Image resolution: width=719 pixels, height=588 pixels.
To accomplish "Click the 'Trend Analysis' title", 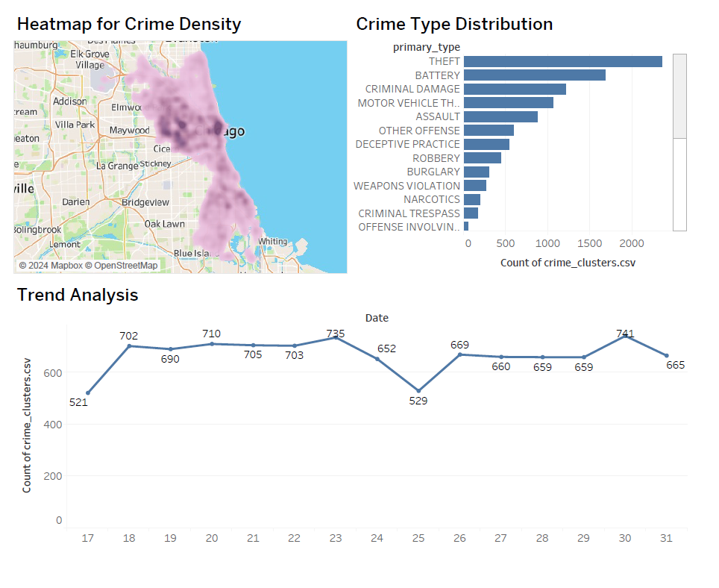I will click(78, 295).
